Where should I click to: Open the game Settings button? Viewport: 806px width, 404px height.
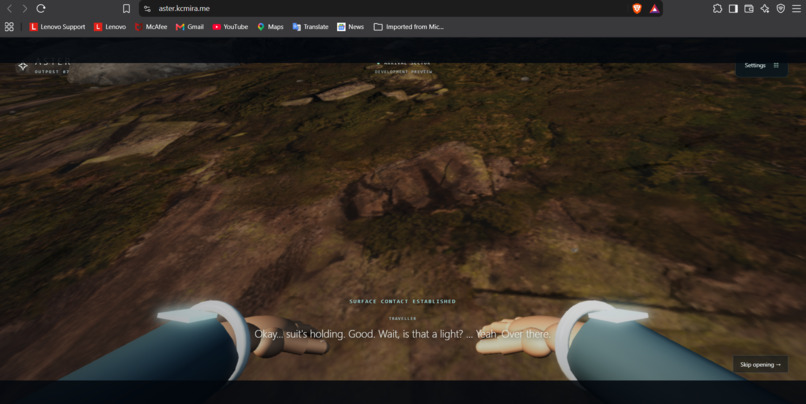(x=761, y=66)
